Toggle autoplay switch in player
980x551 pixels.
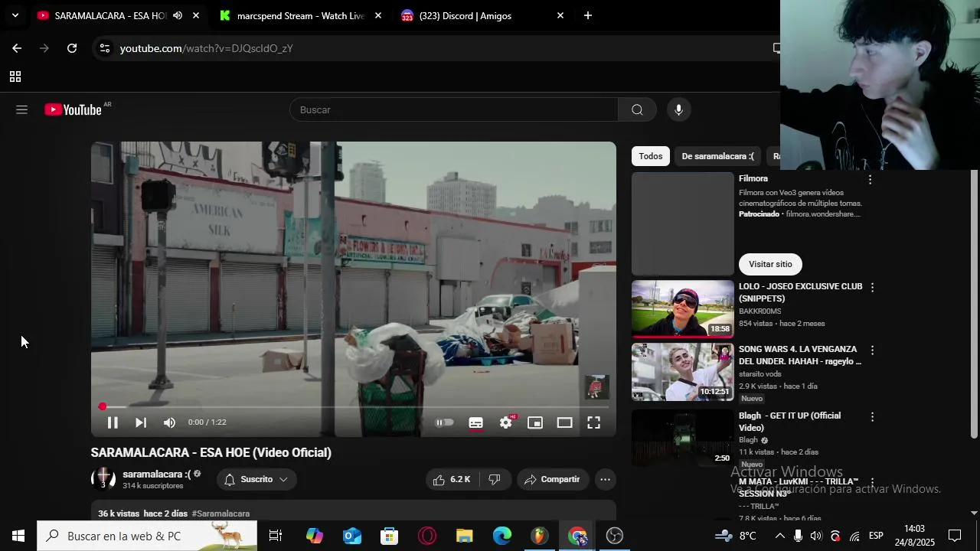(444, 422)
